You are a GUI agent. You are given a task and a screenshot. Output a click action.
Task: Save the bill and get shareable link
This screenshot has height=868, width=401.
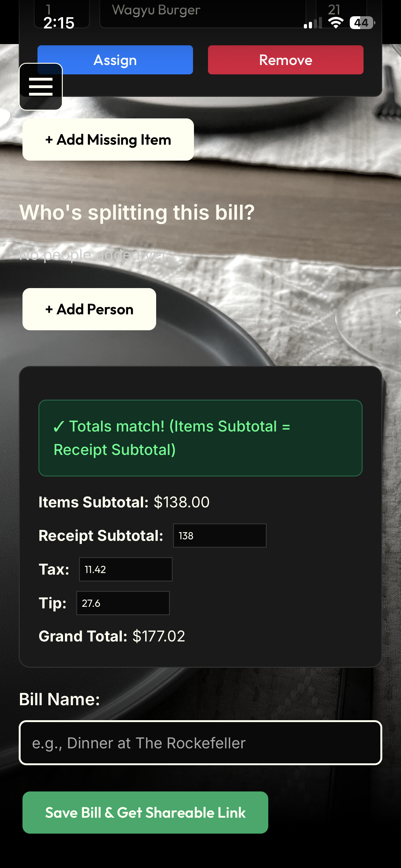(x=145, y=812)
